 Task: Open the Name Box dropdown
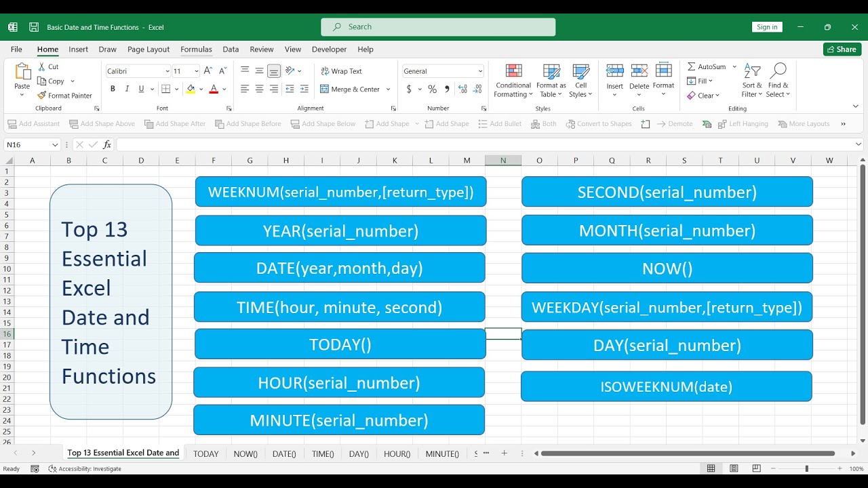click(54, 144)
